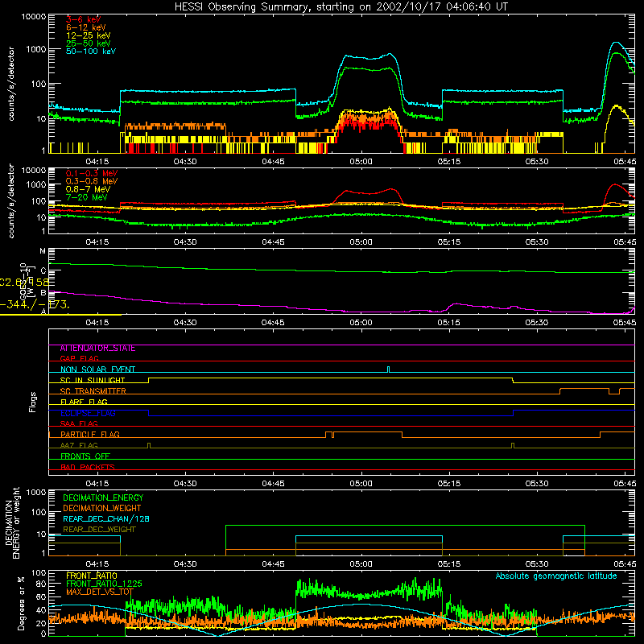Click the BAD_PACKETS flag label
The image size is (644, 644).
88,467
